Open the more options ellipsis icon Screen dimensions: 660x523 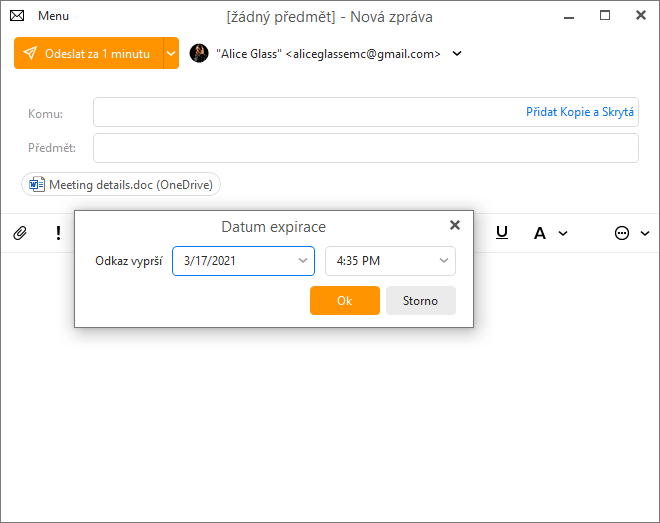point(622,233)
